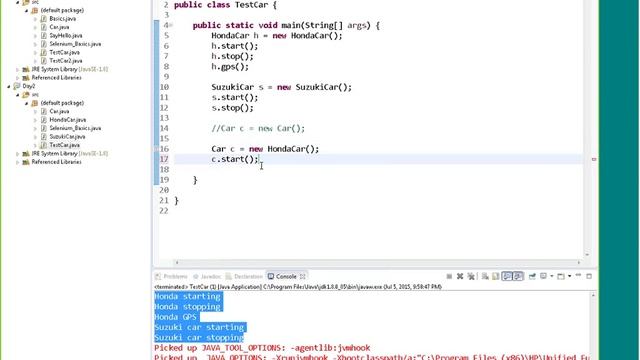The image size is (640, 360).
Task: Select TestCar.java under SuzukiCar.java
Action: (x=64, y=145)
